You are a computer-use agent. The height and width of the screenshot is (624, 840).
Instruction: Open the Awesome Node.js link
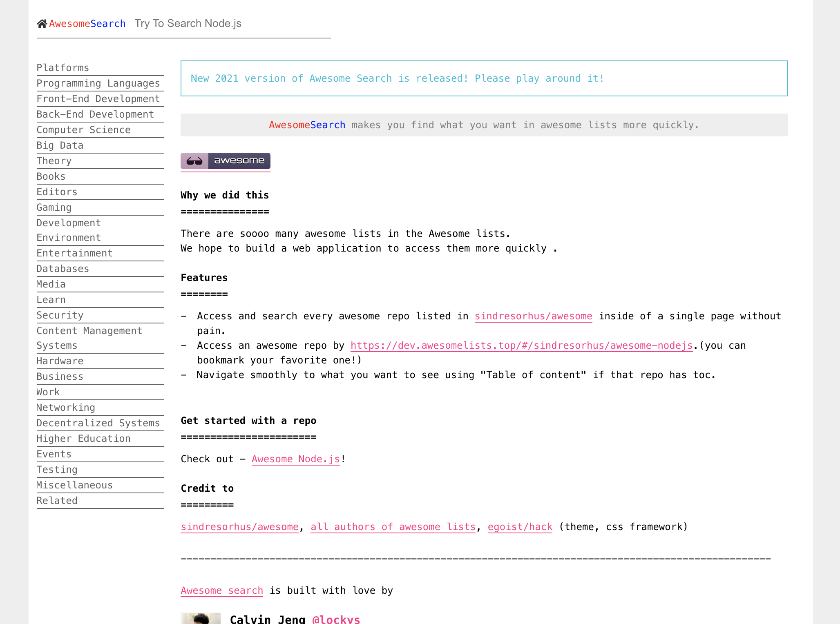pos(295,459)
